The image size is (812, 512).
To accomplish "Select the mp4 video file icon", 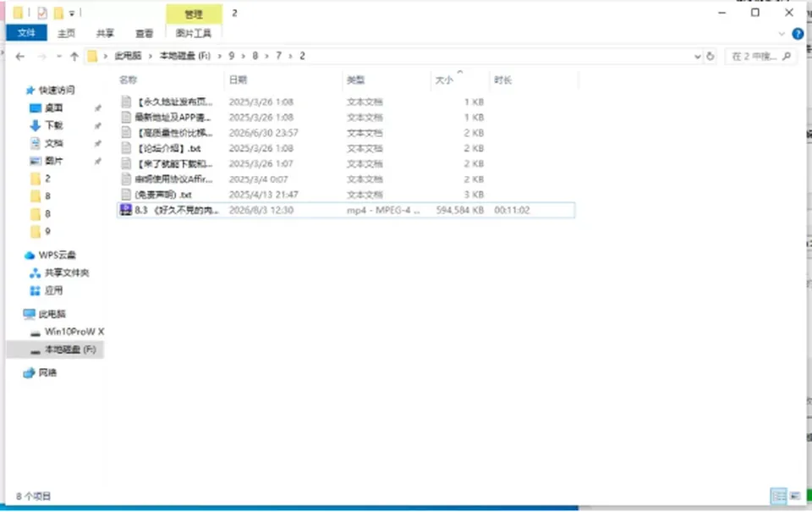I will pyautogui.click(x=126, y=210).
